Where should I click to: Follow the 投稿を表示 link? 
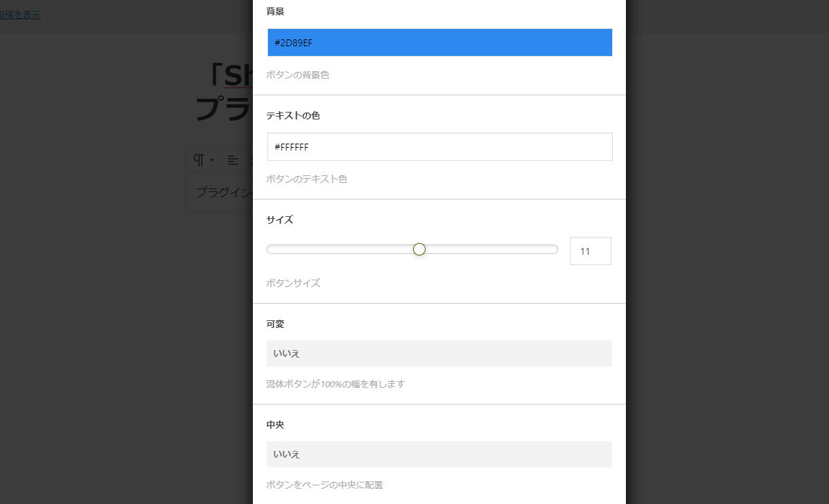coord(21,14)
